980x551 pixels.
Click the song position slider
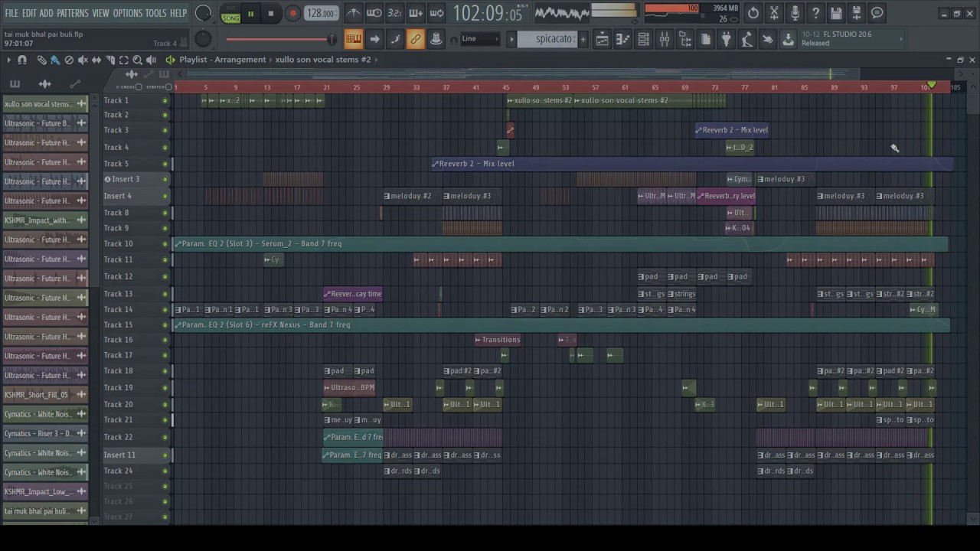pyautogui.click(x=279, y=40)
